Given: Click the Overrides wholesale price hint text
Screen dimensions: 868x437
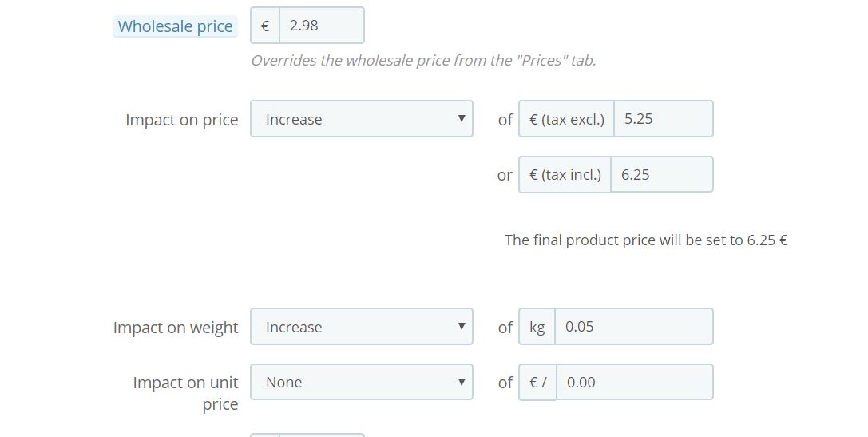Looking at the screenshot, I should 423,61.
